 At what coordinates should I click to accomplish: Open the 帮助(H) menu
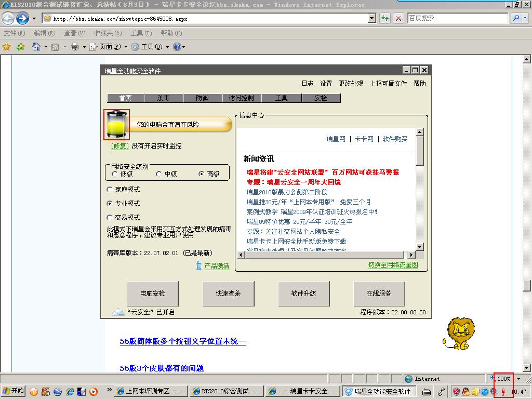pyautogui.click(x=171, y=33)
